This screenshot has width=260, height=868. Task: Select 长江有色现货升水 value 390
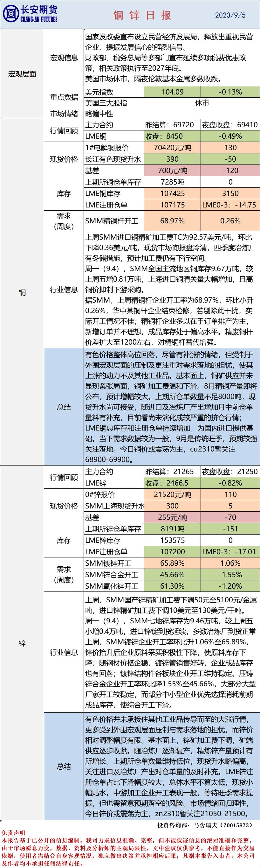(x=173, y=159)
